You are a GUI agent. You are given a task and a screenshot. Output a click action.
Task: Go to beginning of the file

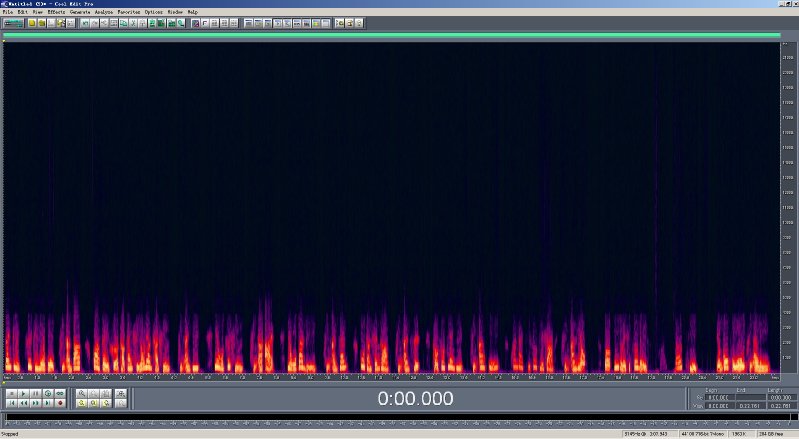(x=11, y=403)
